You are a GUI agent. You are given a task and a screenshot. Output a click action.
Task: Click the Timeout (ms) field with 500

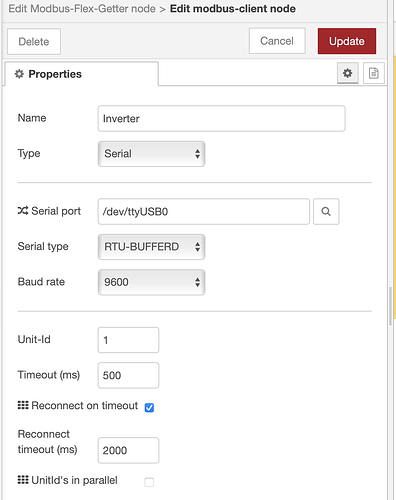tap(128, 375)
